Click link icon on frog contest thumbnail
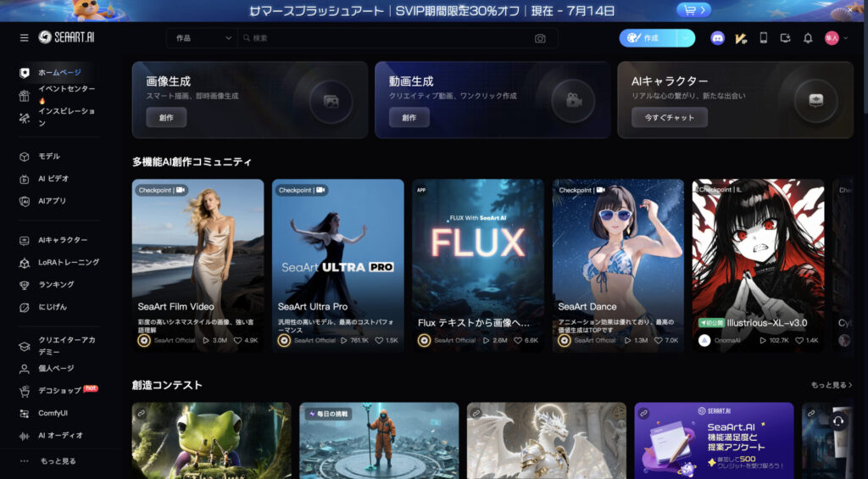The width and height of the screenshot is (868, 479). click(142, 413)
